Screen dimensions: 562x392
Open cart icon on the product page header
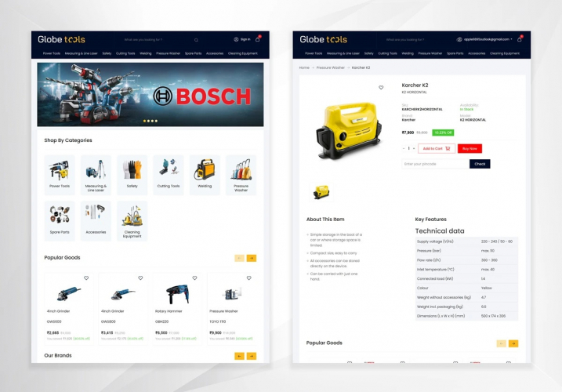(520, 39)
